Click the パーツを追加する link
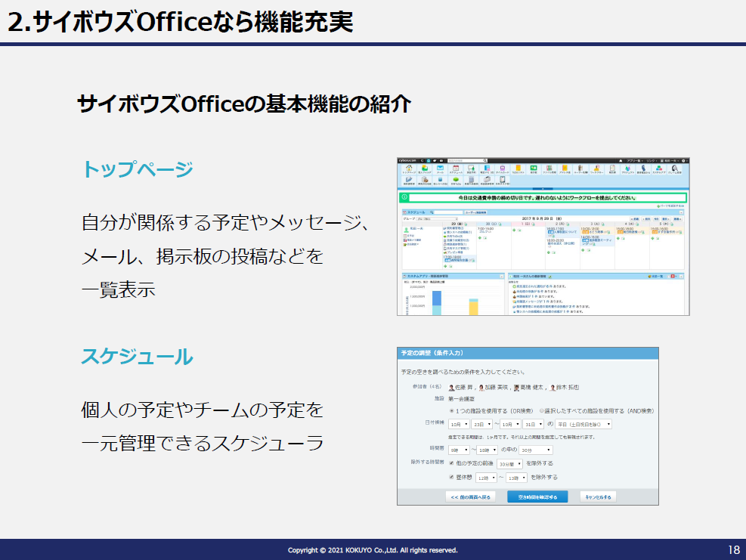The width and height of the screenshot is (746, 560). [x=670, y=206]
